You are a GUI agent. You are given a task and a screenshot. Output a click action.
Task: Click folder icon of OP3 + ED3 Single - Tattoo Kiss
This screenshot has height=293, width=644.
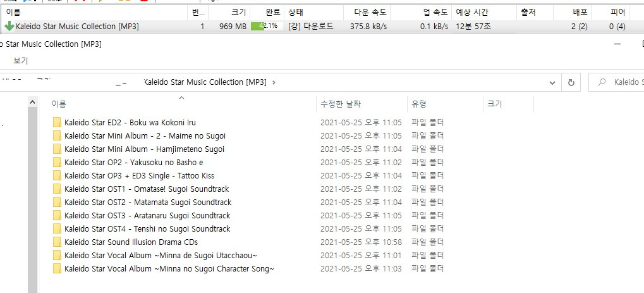(x=57, y=176)
